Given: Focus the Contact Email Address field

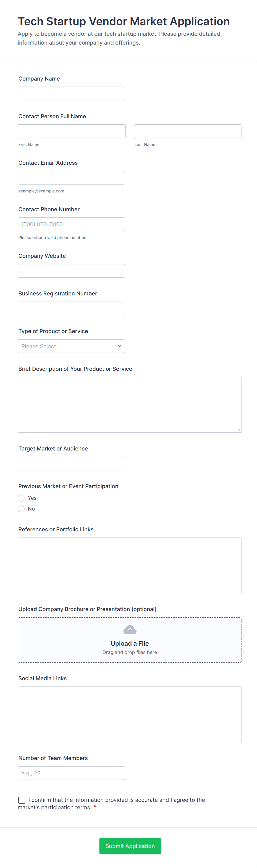Looking at the screenshot, I should pyautogui.click(x=71, y=177).
